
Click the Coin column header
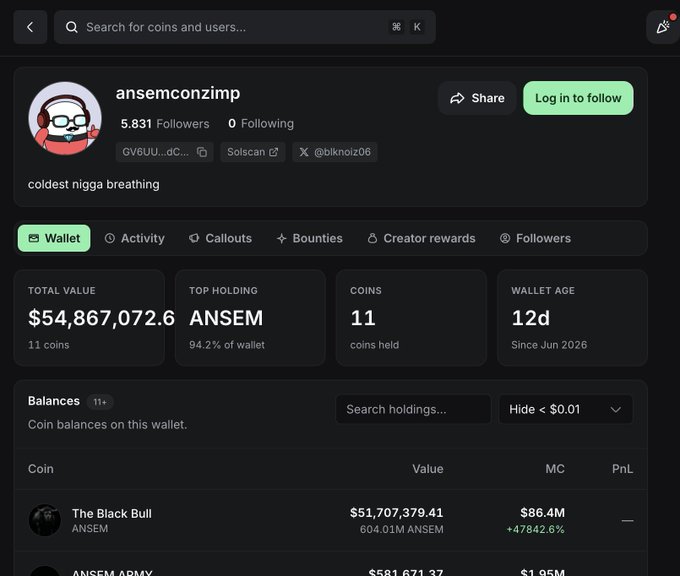(x=41, y=469)
